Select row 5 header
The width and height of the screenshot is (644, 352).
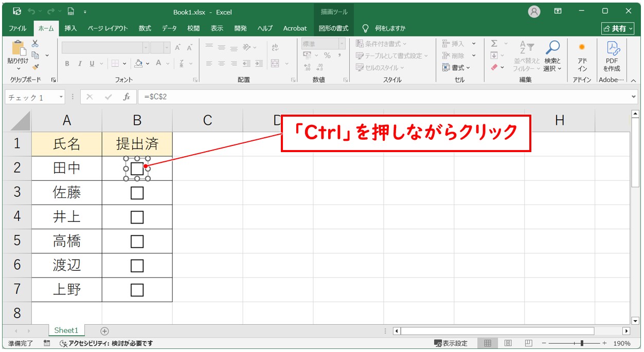pyautogui.click(x=17, y=241)
